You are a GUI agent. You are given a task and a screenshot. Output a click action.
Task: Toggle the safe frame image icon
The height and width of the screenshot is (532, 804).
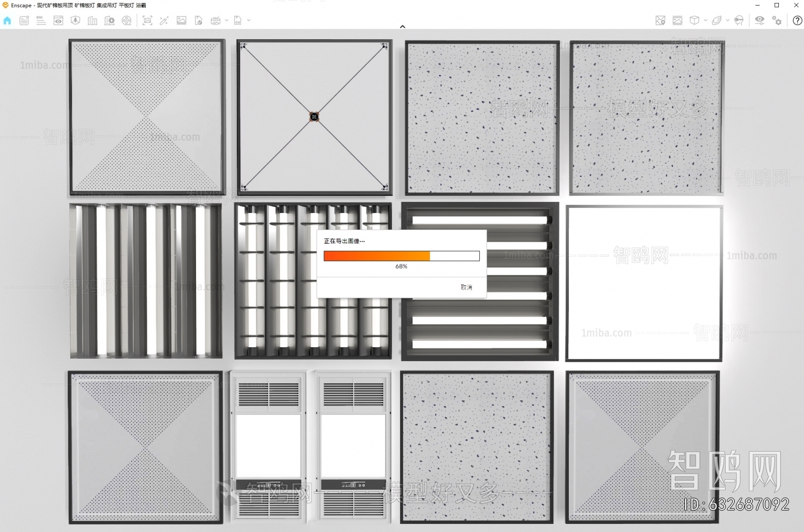677,21
